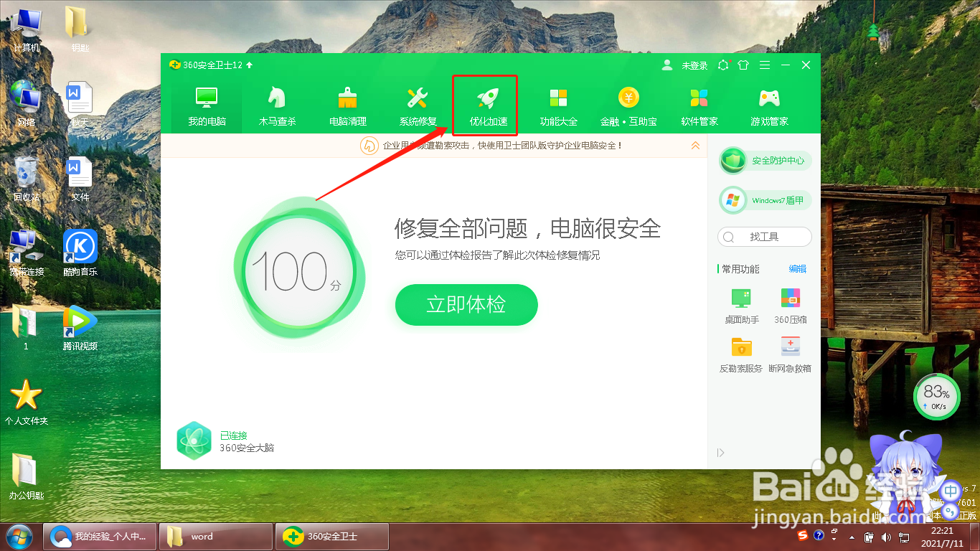Image resolution: width=980 pixels, height=551 pixels.
Task: Select the 酷狗音乐 shortcut
Action: tap(80, 253)
